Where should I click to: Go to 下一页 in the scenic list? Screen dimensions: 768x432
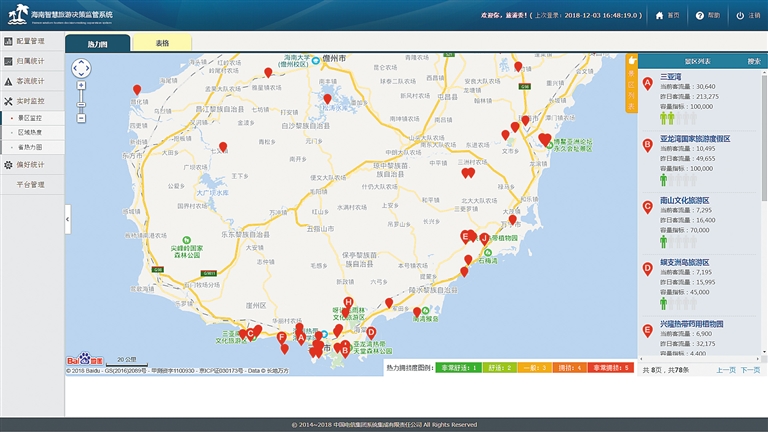coord(750,370)
